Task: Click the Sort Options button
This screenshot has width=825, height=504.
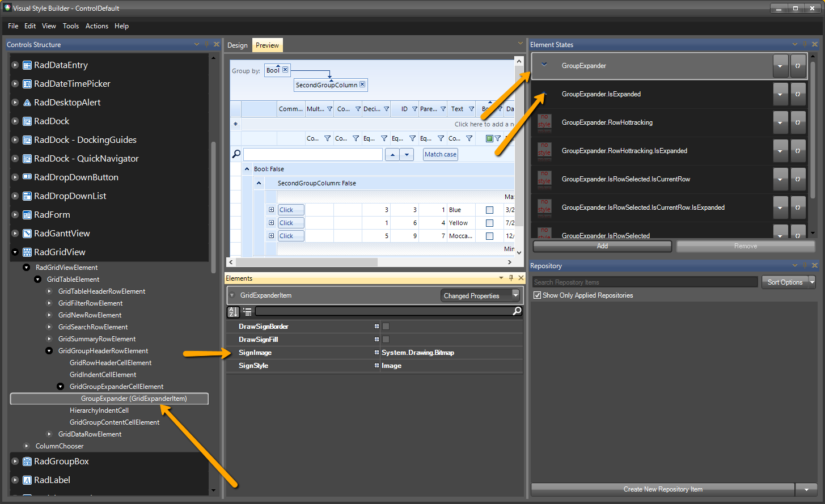Action: [x=785, y=282]
